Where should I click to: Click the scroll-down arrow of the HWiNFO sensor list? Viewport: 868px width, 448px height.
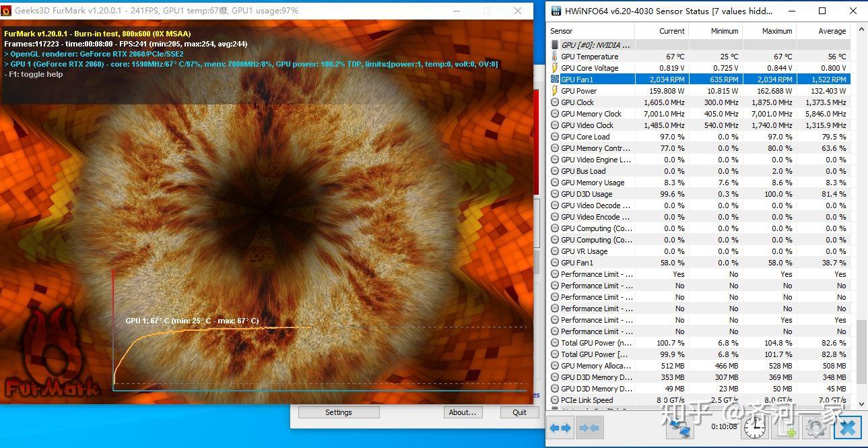coord(861,403)
